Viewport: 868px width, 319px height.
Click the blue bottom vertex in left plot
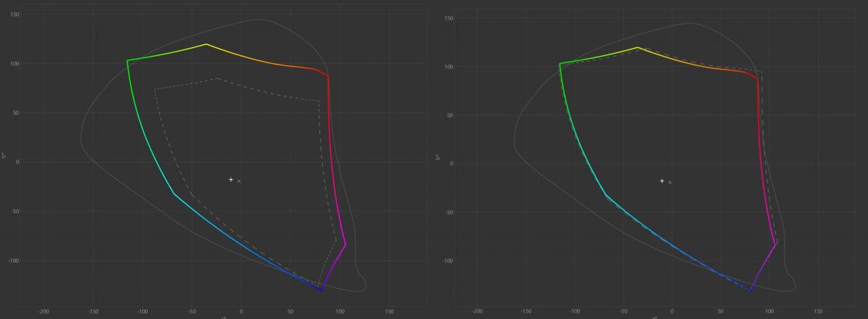pos(321,290)
